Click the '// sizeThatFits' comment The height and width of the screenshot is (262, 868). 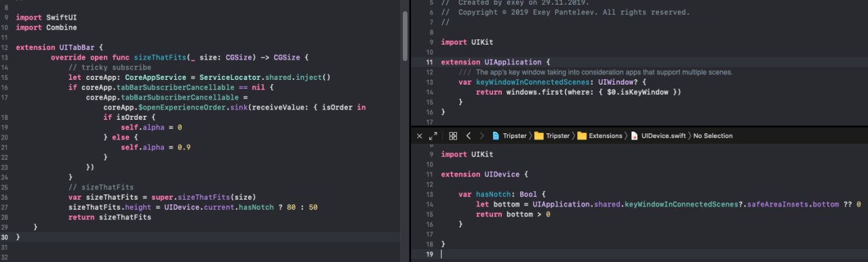(101, 187)
